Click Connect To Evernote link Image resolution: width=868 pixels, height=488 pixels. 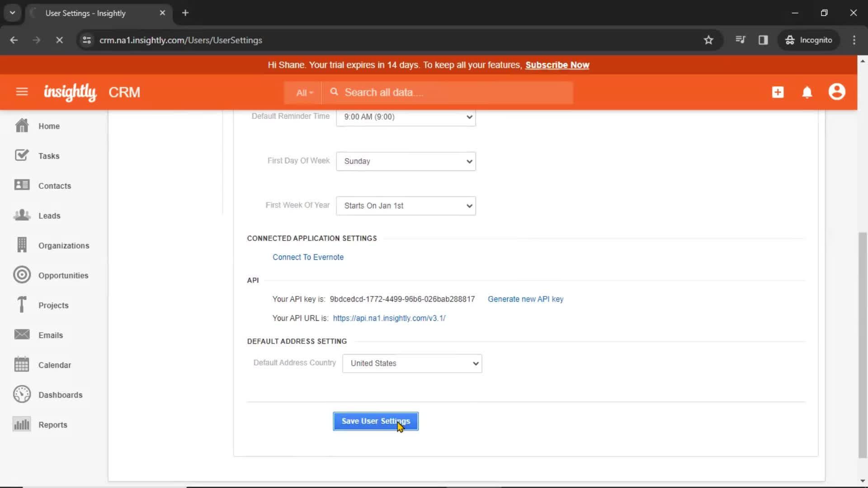[x=308, y=257]
